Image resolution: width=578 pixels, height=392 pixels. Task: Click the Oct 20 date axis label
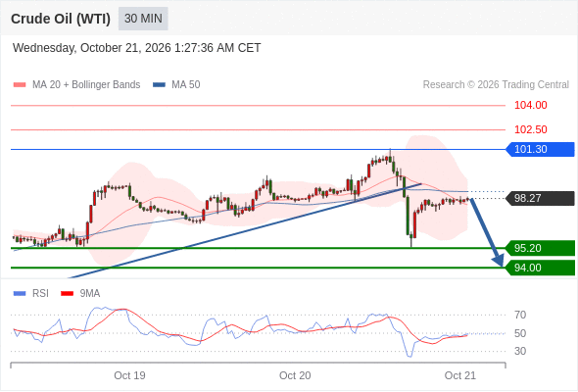pos(295,375)
